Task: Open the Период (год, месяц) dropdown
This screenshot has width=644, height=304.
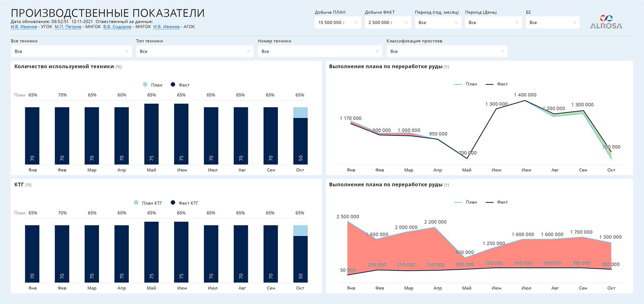Action: 438,22
